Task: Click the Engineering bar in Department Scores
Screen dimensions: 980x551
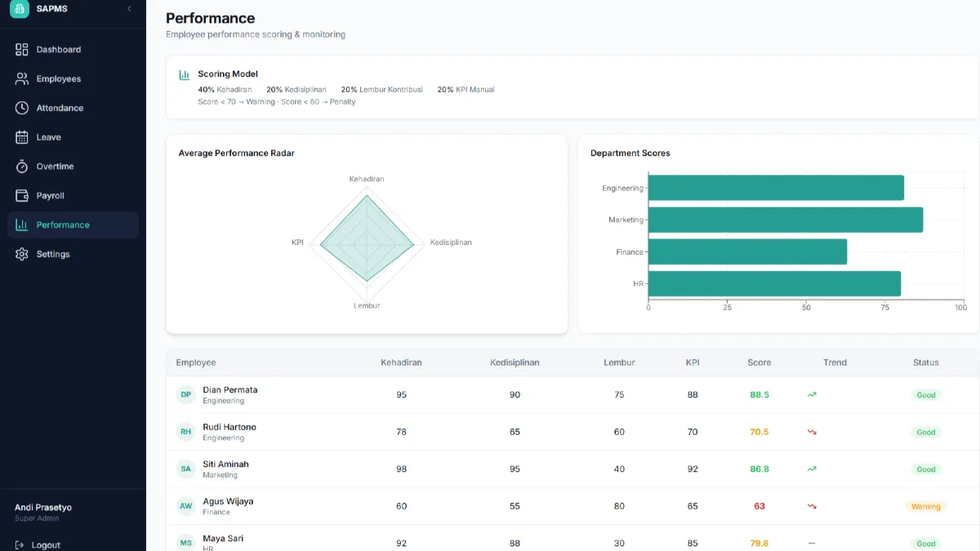Action: (x=776, y=188)
